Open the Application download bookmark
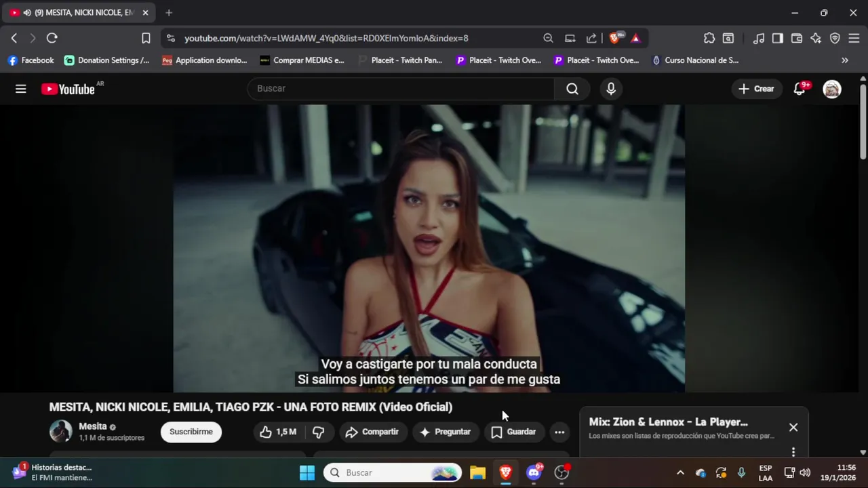 [x=205, y=60]
